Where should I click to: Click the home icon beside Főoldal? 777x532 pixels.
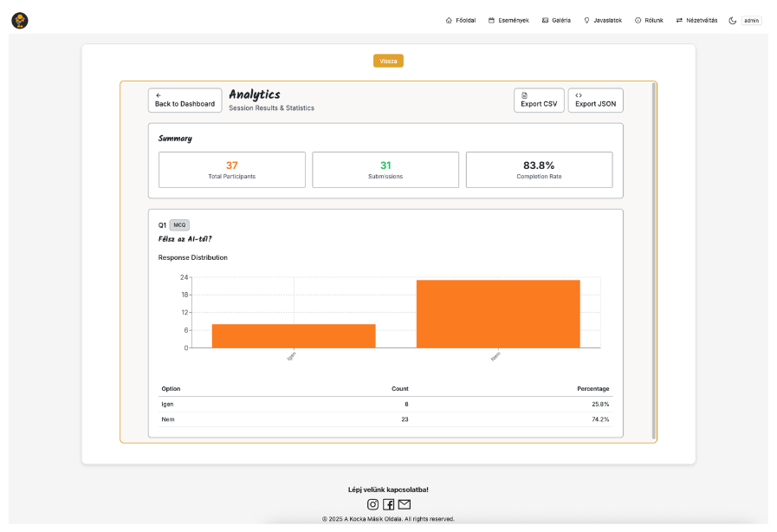pos(449,20)
